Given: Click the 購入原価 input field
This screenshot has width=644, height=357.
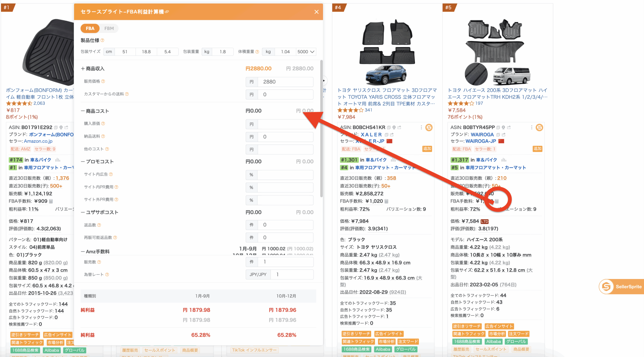Looking at the screenshot, I should tap(285, 124).
